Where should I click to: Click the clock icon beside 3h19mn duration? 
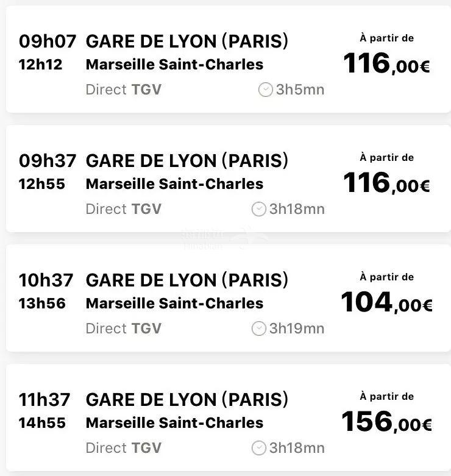click(x=259, y=329)
